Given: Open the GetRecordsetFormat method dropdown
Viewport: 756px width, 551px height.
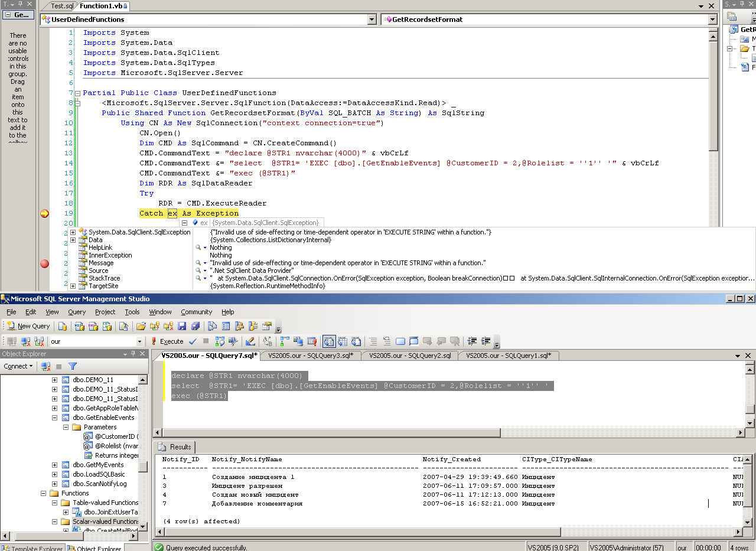Looking at the screenshot, I should tap(712, 19).
